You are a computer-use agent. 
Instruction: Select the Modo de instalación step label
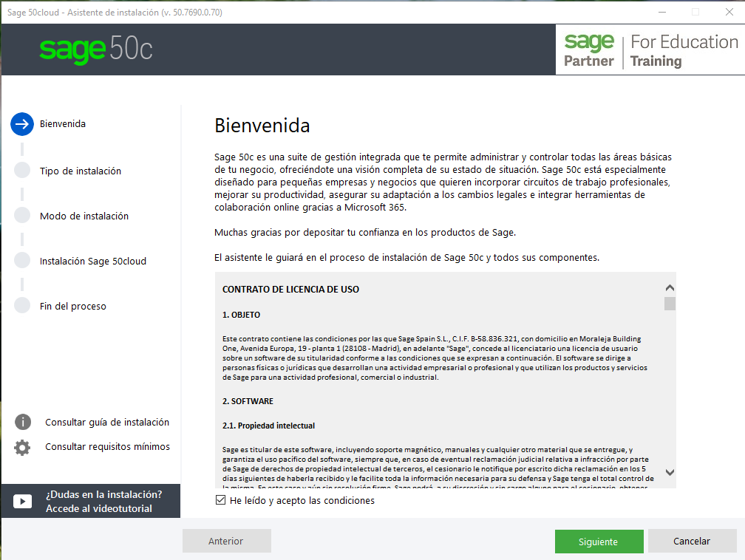pyautogui.click(x=84, y=216)
